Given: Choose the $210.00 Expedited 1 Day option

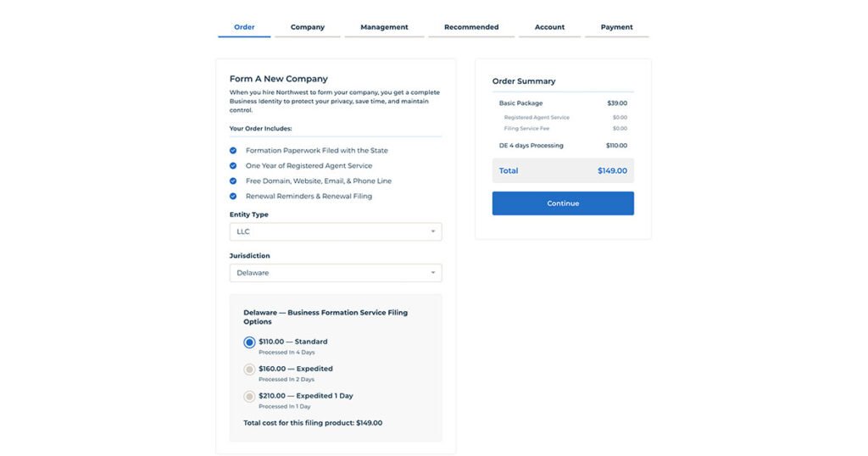Looking at the screenshot, I should coord(249,397).
